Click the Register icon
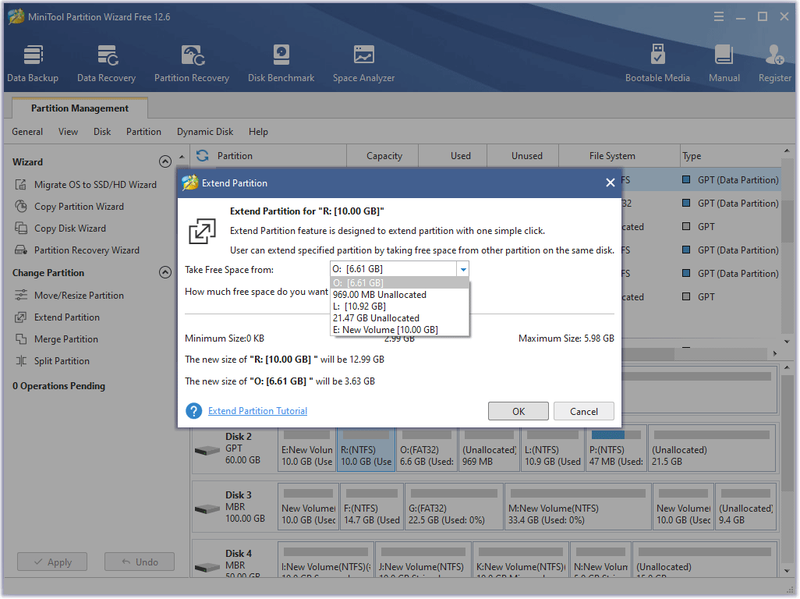 pyautogui.click(x=774, y=55)
